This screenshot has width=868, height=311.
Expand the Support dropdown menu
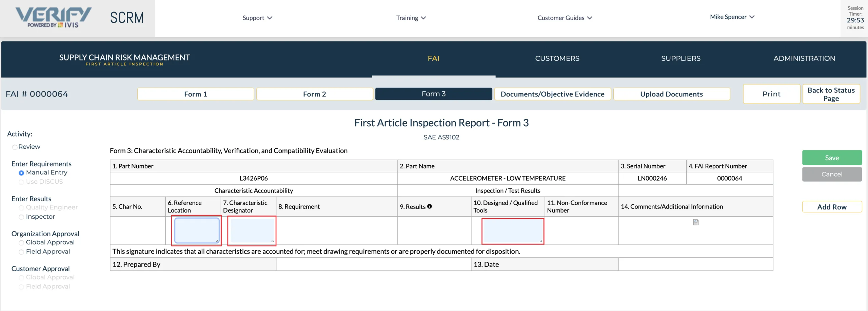coord(257,18)
